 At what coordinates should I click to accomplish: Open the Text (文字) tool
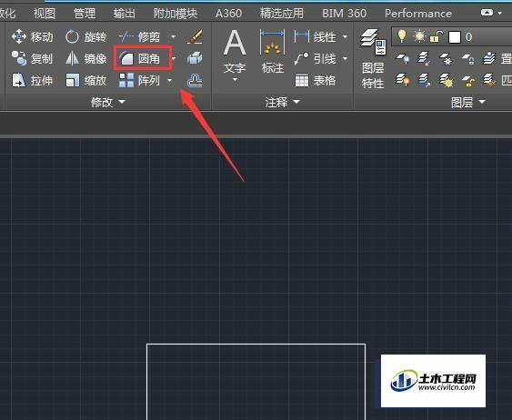(x=235, y=51)
